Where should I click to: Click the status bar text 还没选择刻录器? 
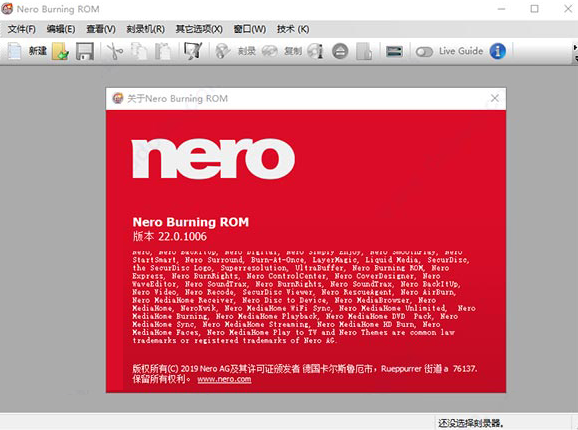coord(470,423)
